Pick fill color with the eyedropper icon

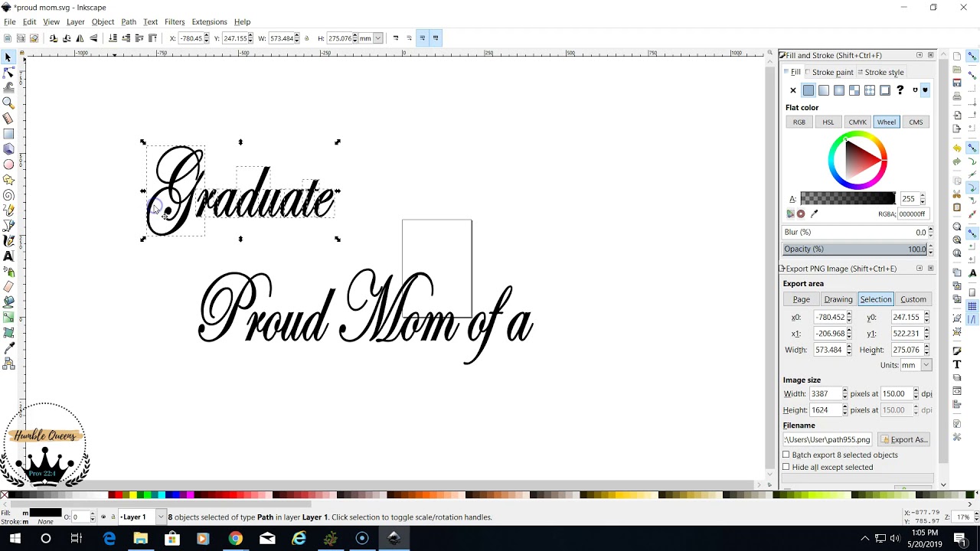(x=814, y=214)
